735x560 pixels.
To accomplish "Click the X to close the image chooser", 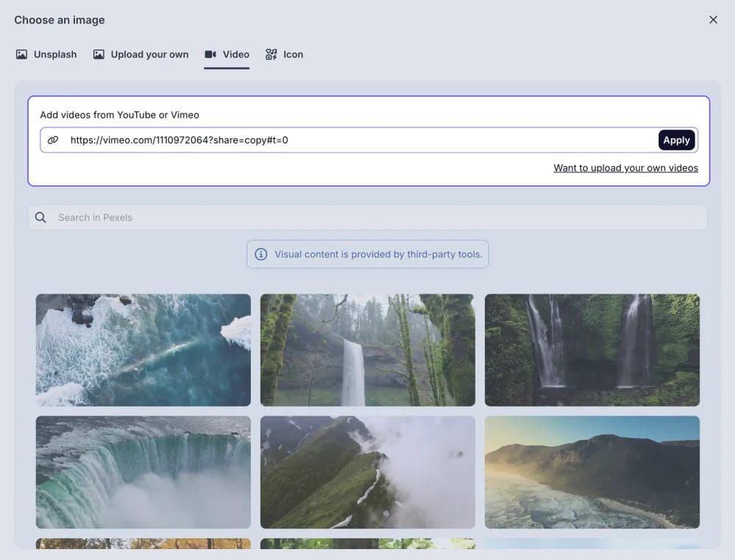I will (713, 20).
